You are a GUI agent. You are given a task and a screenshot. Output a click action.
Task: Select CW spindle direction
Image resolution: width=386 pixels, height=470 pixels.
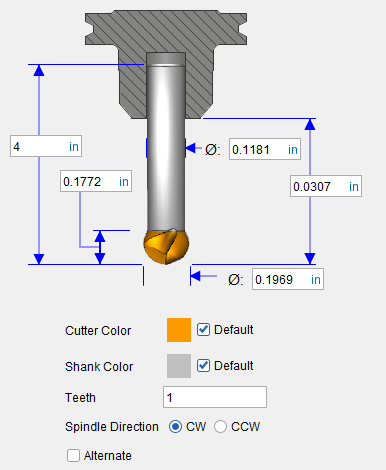coord(175,426)
